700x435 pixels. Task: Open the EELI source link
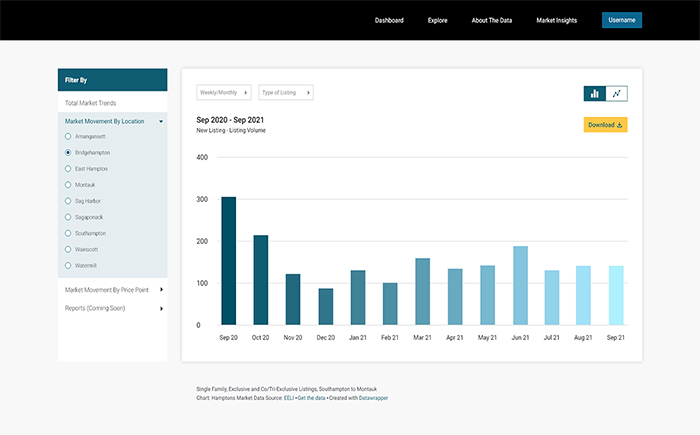pyautogui.click(x=289, y=398)
